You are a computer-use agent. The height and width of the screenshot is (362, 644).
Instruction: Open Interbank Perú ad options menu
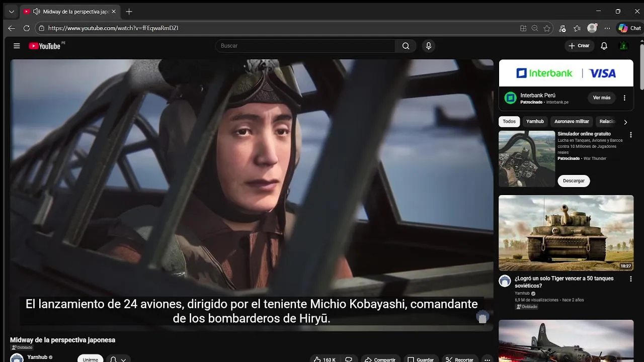point(624,98)
